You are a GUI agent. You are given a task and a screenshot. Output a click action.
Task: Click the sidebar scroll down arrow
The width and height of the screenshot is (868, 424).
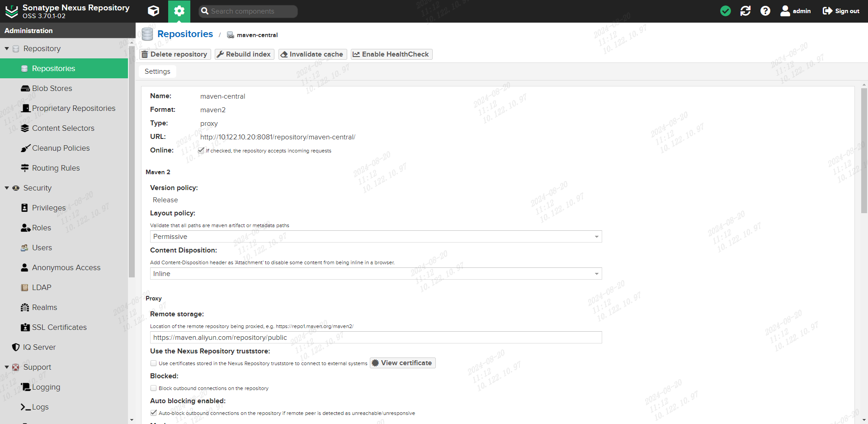pyautogui.click(x=132, y=420)
